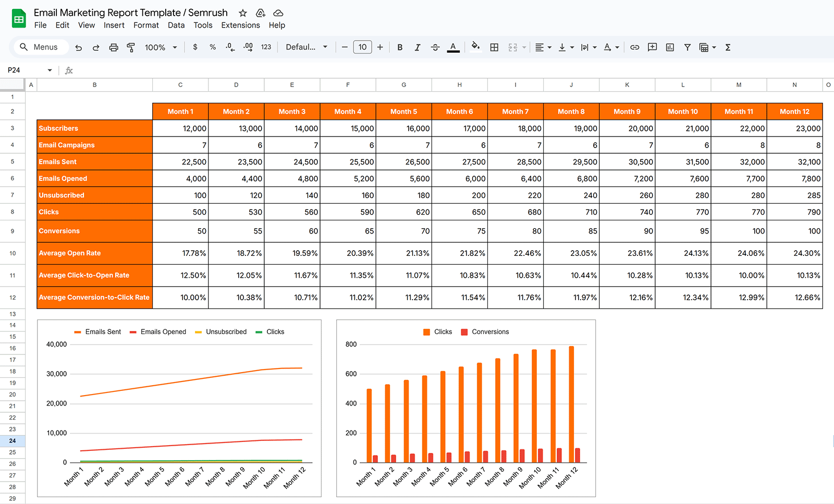Select the paint format tool
The height and width of the screenshot is (504, 834).
tap(131, 47)
